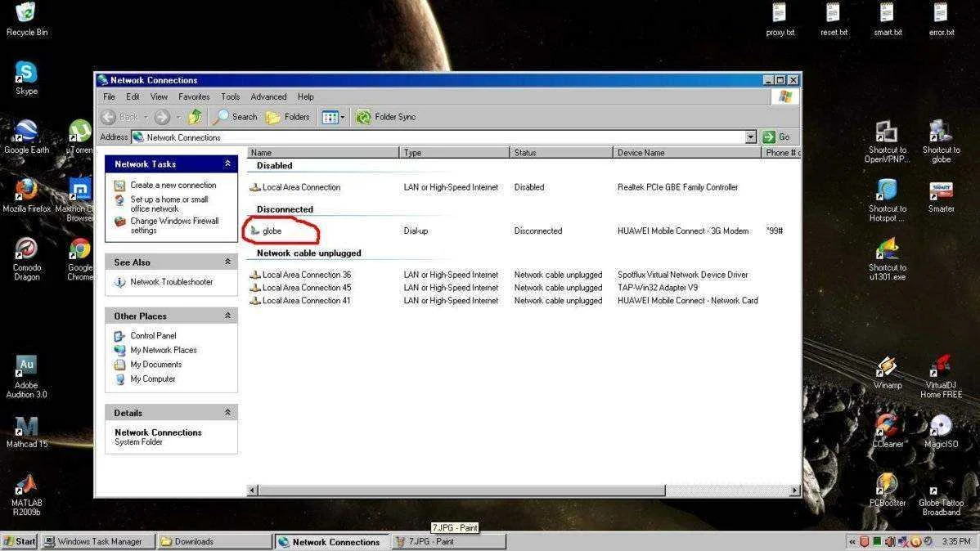Click the Windows Start button
The width and height of the screenshot is (980, 551).
[19, 542]
